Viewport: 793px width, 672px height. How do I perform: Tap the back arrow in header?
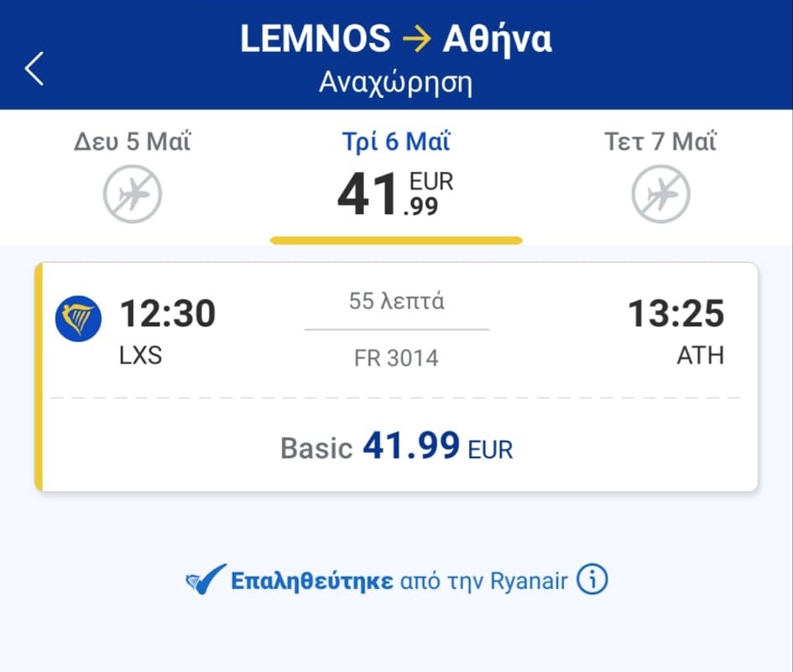tap(34, 69)
